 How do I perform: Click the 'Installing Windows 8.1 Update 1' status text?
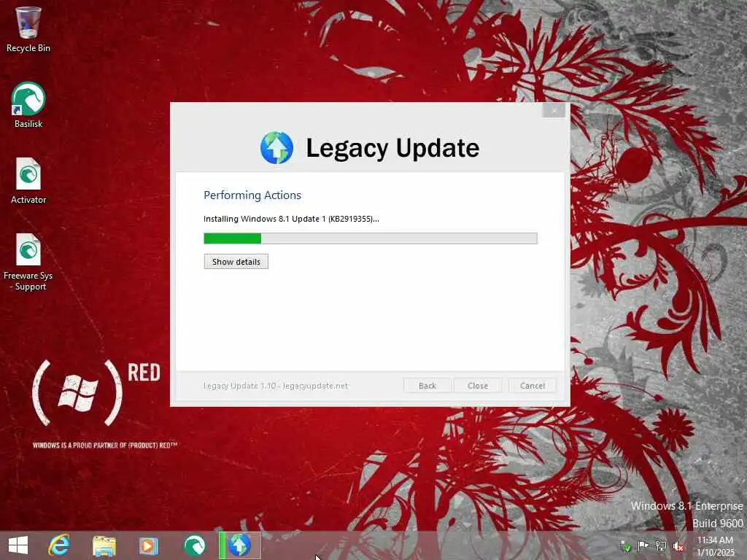(291, 219)
